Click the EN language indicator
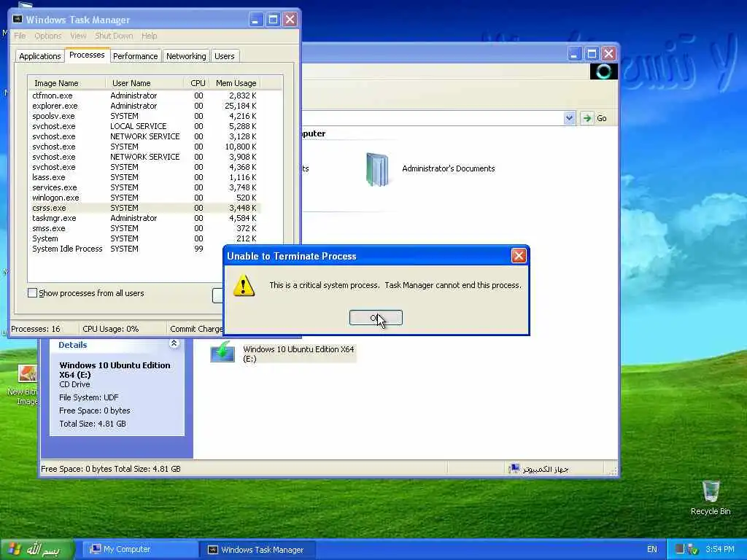 pos(651,549)
